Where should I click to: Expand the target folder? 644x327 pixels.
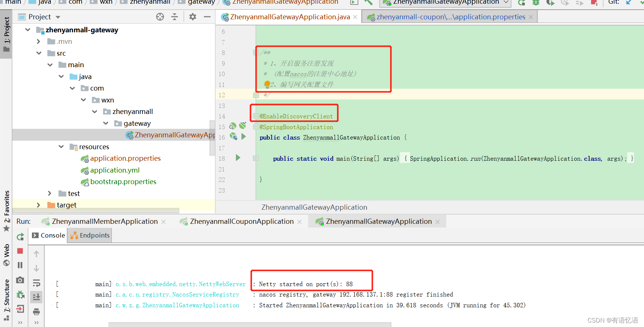(39, 205)
